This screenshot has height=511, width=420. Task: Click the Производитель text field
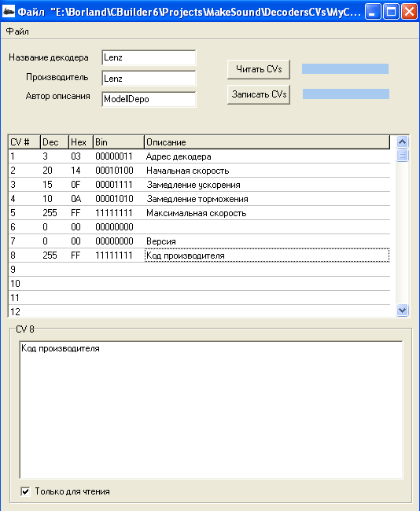tap(149, 78)
